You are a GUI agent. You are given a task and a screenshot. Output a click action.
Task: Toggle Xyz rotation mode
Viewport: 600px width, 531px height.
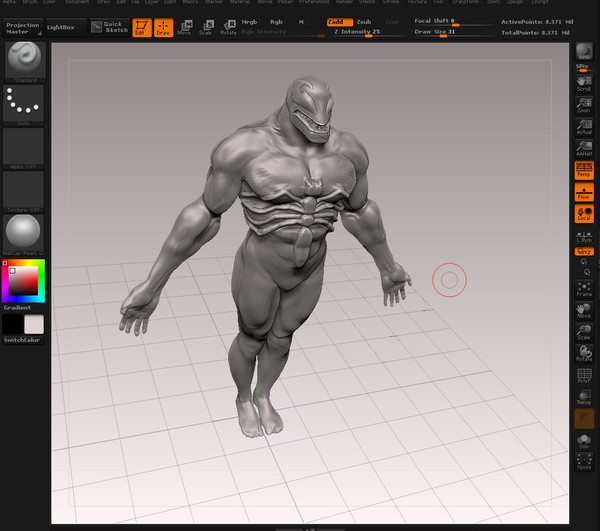[584, 251]
